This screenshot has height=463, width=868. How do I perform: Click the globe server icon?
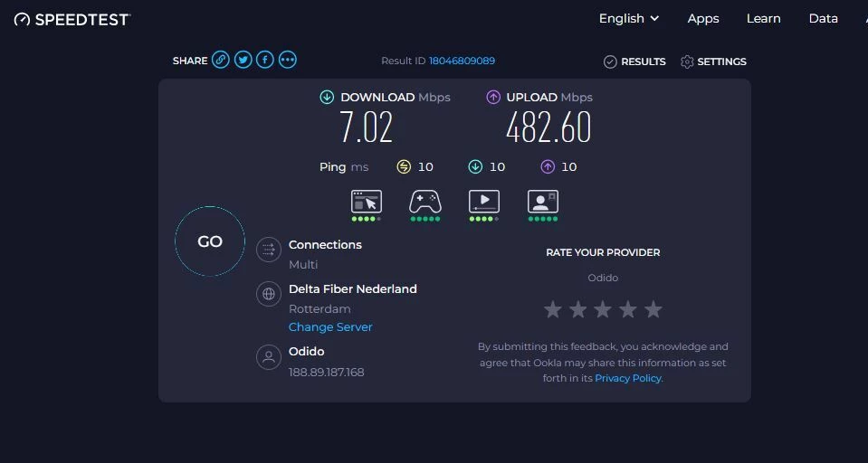click(269, 294)
